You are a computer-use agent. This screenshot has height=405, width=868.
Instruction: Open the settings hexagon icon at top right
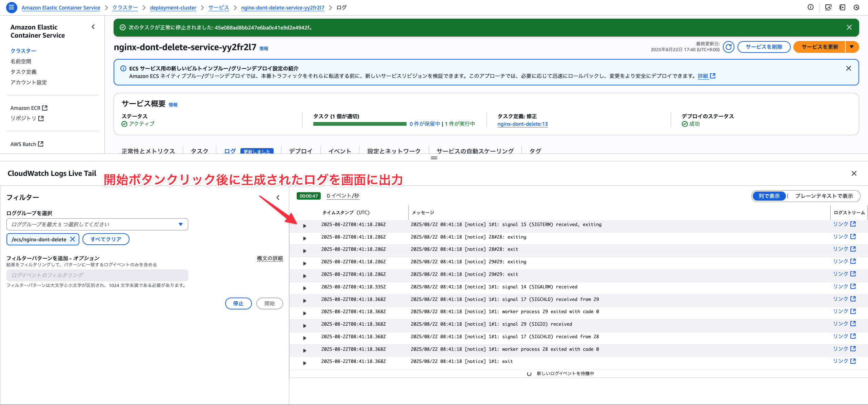pos(856,7)
